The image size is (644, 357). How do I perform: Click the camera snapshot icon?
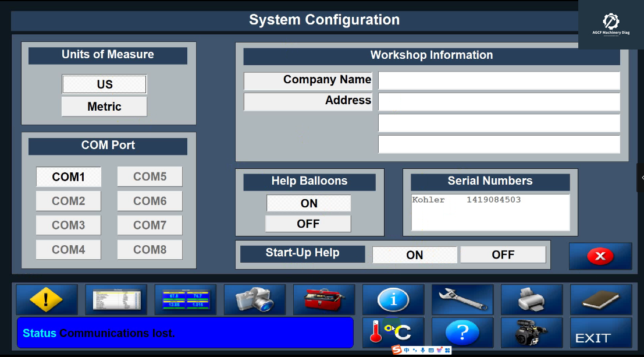(x=255, y=299)
